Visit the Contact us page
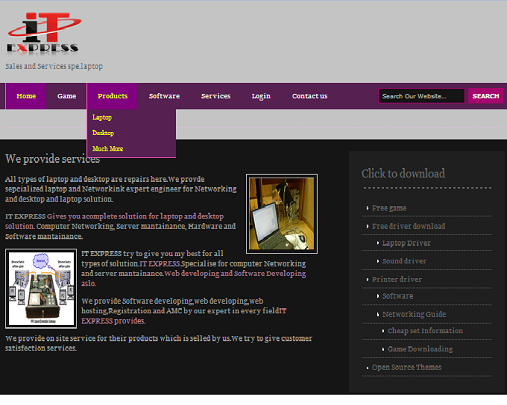 (310, 96)
